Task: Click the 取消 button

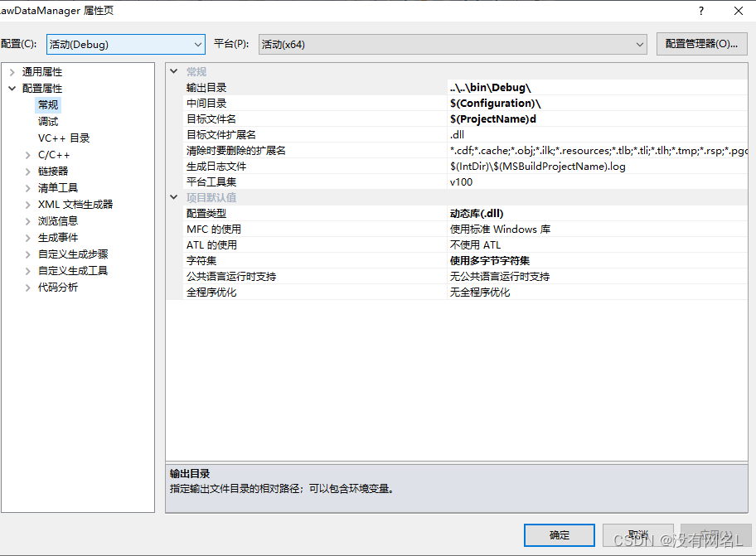Action: pyautogui.click(x=638, y=534)
